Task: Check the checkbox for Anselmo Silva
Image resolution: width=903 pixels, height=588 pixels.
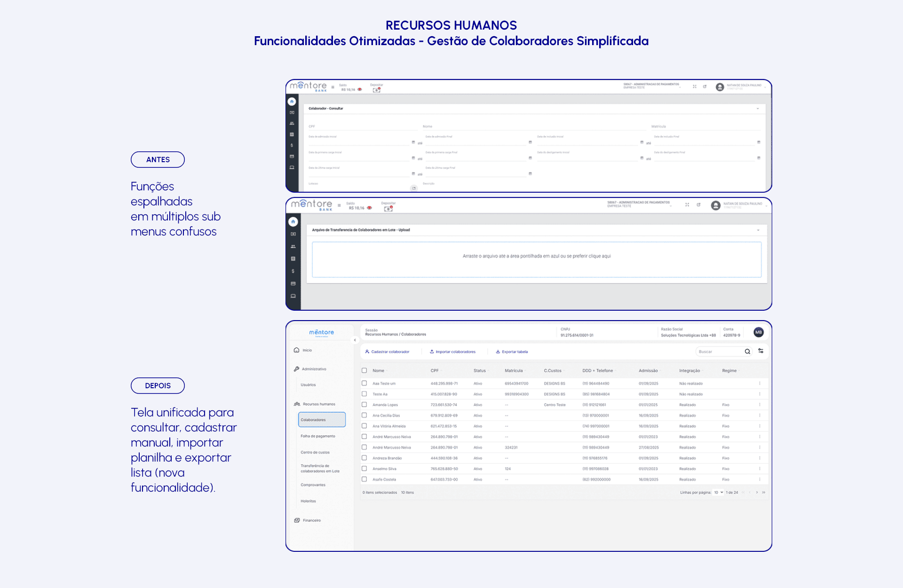Action: tap(364, 469)
